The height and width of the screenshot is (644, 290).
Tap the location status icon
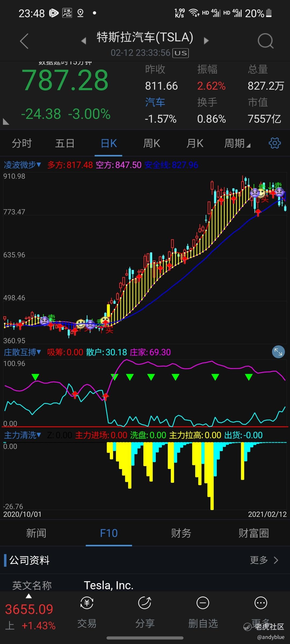point(80,13)
